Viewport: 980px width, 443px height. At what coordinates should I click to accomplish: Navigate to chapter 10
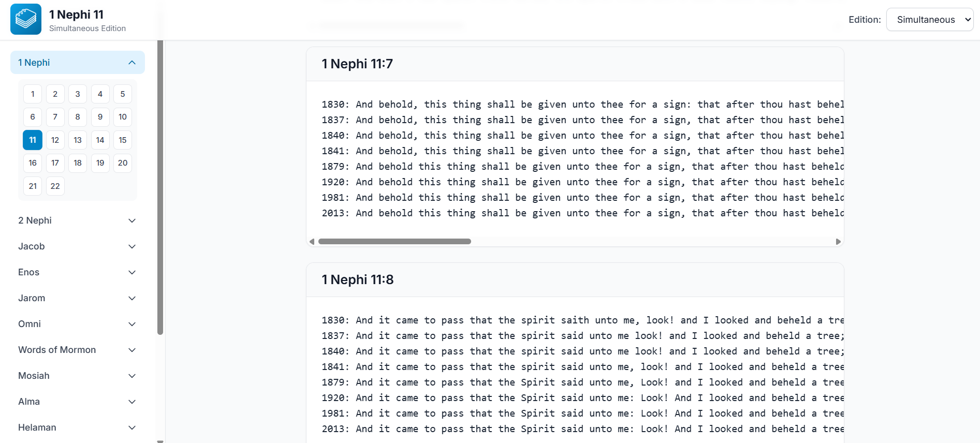tap(123, 117)
